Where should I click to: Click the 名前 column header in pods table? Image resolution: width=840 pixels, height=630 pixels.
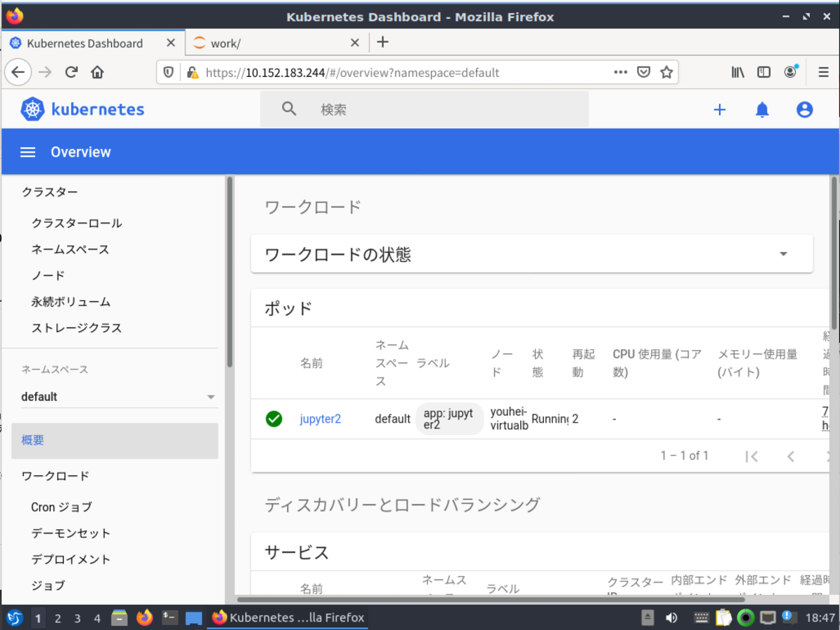311,363
